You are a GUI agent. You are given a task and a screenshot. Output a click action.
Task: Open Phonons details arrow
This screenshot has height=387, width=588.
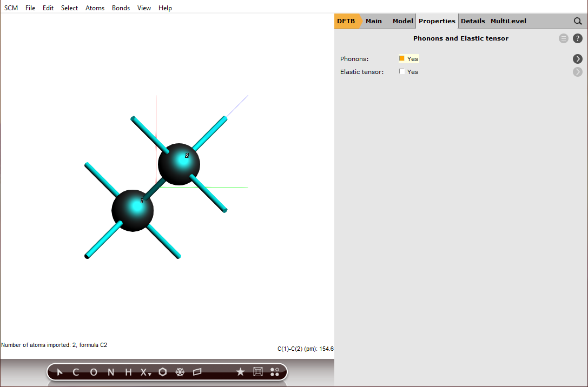coord(578,59)
